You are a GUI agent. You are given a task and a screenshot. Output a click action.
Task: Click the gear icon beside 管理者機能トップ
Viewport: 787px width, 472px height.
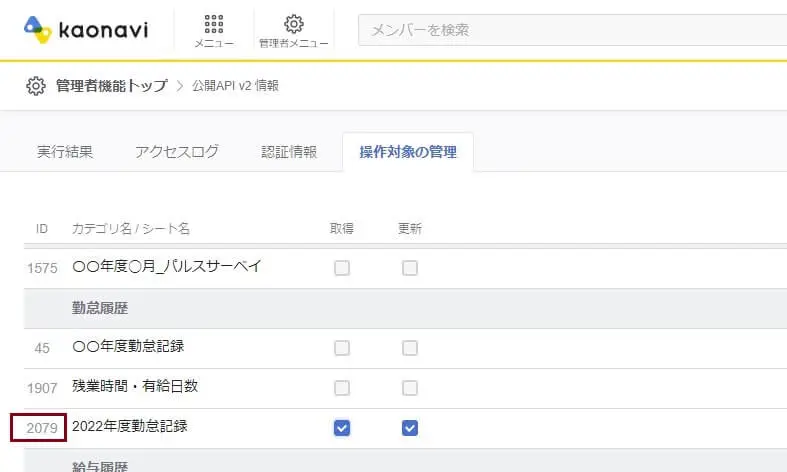(x=36, y=86)
